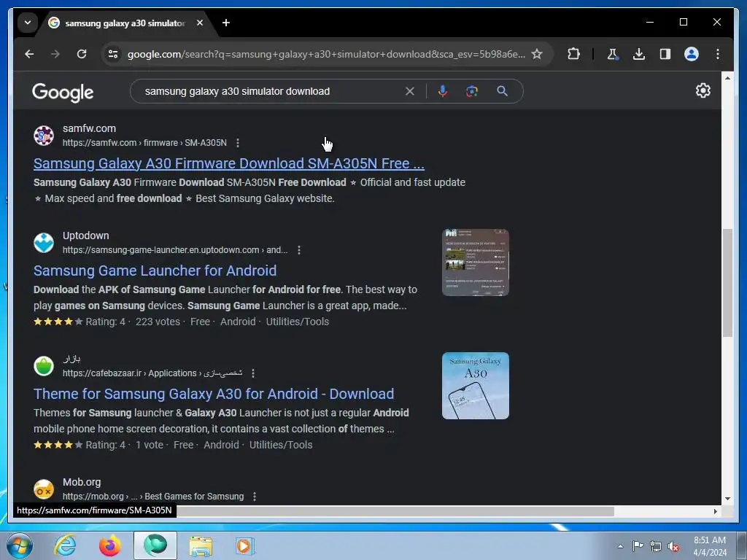Viewport: 747px width, 560px height.
Task: Go to Google home via logo
Action: [x=63, y=92]
